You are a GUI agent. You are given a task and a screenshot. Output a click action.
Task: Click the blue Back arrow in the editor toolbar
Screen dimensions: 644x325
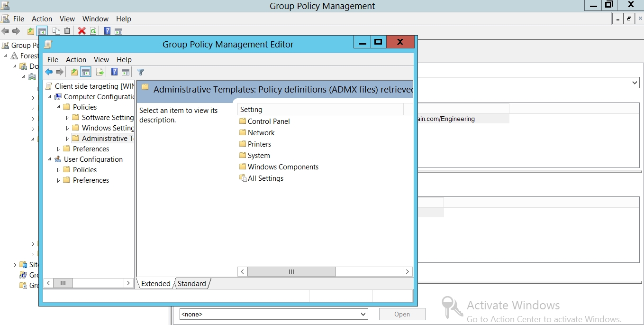click(x=48, y=72)
